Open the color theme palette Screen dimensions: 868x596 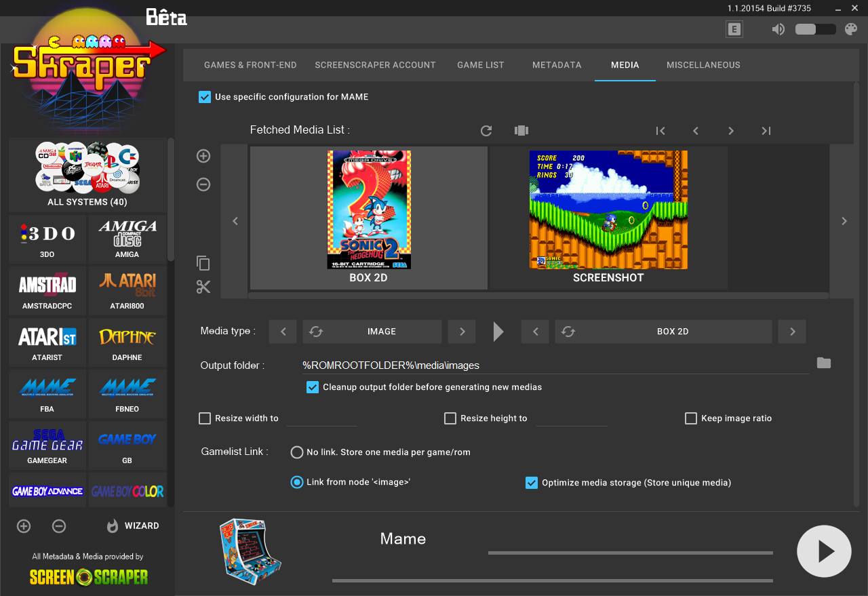click(851, 29)
